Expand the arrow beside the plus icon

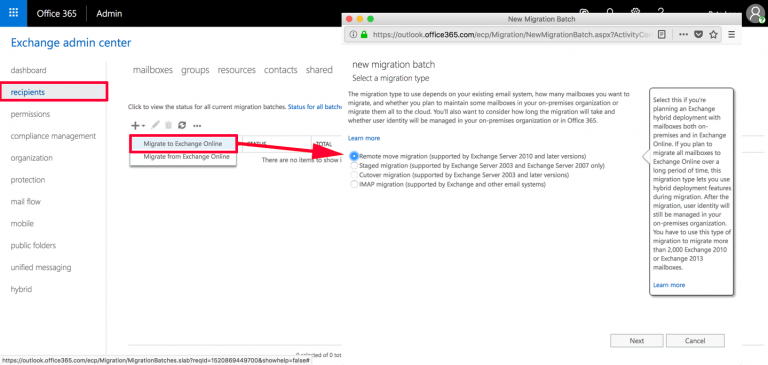tap(143, 126)
